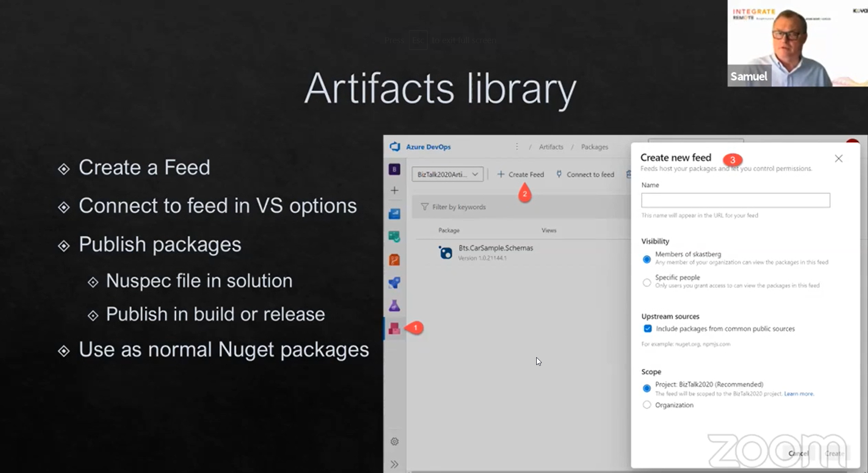
Task: Open the Pipelines rocket sidebar icon
Action: click(394, 283)
